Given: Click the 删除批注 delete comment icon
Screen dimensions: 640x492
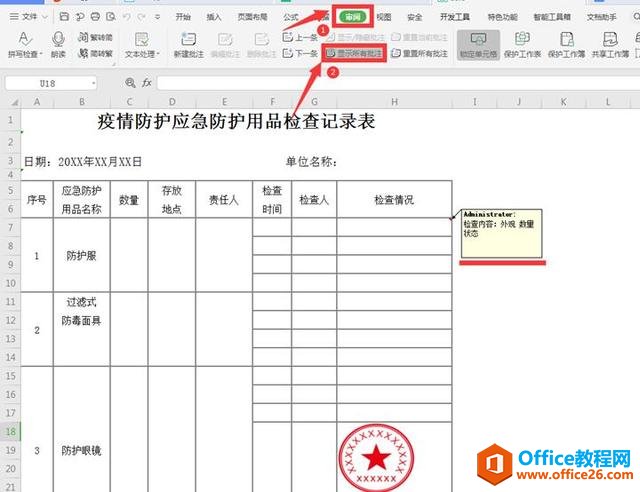Looking at the screenshot, I should click(261, 39).
